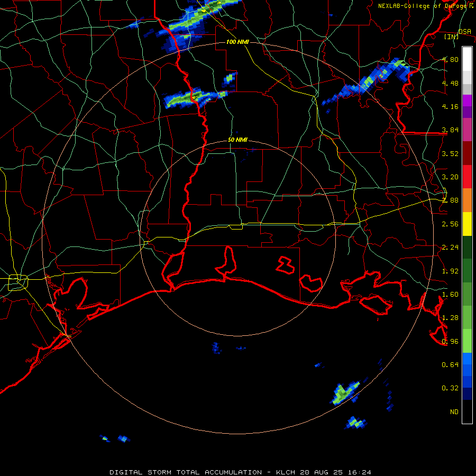Pick the darkest green swatch near 2.24
476x476 pixels.
pyautogui.click(x=467, y=247)
